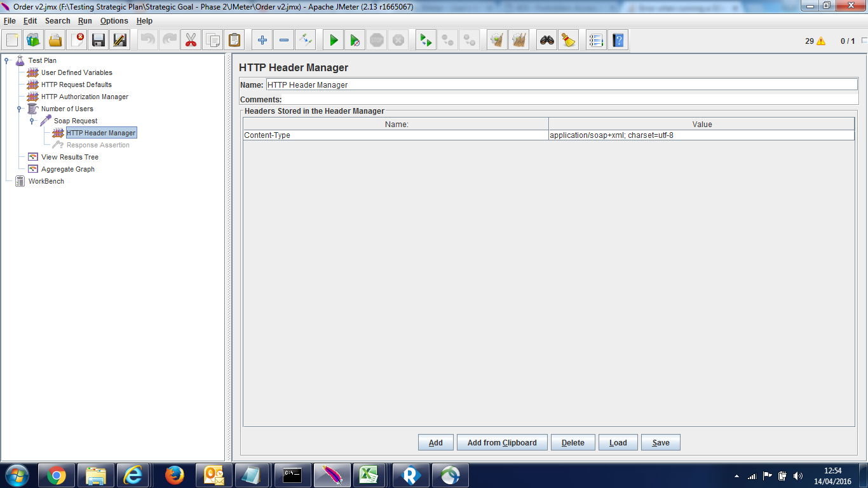This screenshot has width=868, height=488.
Task: Click the Load headers button
Action: pyautogui.click(x=618, y=442)
